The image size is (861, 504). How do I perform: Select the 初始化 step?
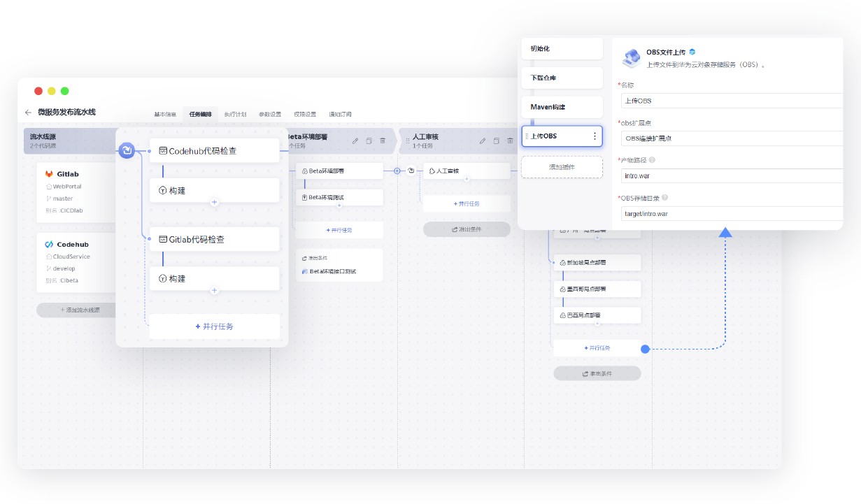pyautogui.click(x=562, y=49)
